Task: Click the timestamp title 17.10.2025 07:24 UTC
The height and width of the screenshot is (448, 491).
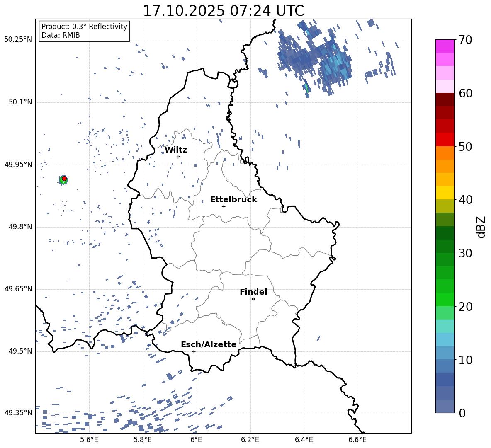Action: 223,11
